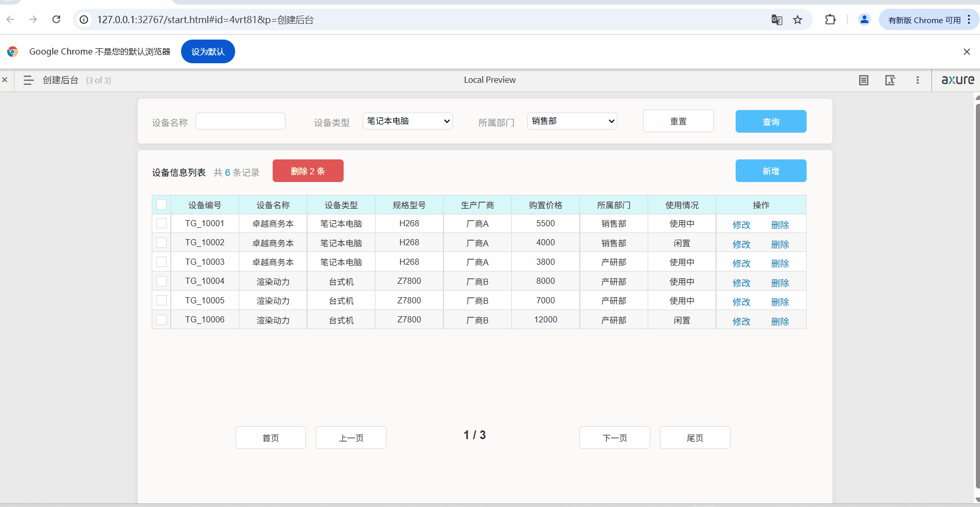Image resolution: width=980 pixels, height=507 pixels.
Task: Open the Chrome extensions puzzle icon
Action: click(830, 20)
